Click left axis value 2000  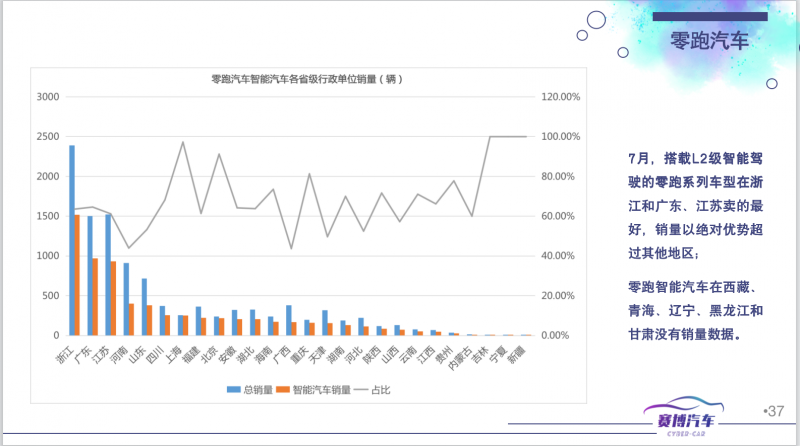click(x=48, y=176)
